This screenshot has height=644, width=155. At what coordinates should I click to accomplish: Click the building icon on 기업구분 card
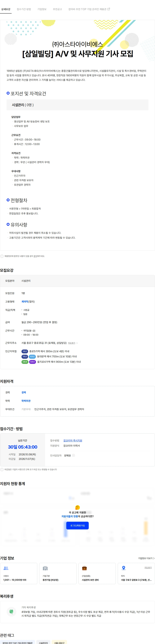point(45,568)
